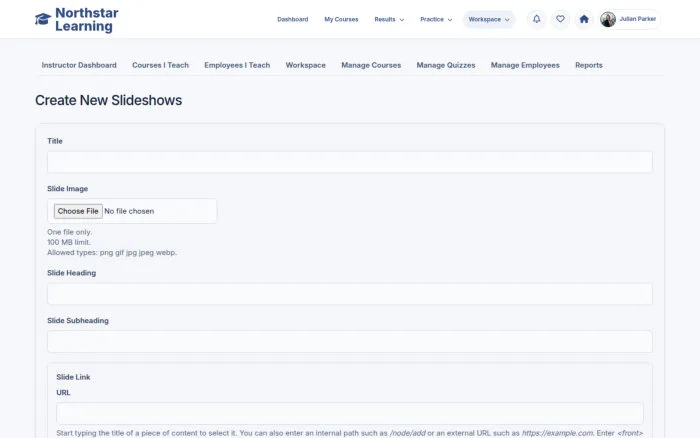
Task: Click the 'No file chosen' text
Action: pos(129,211)
